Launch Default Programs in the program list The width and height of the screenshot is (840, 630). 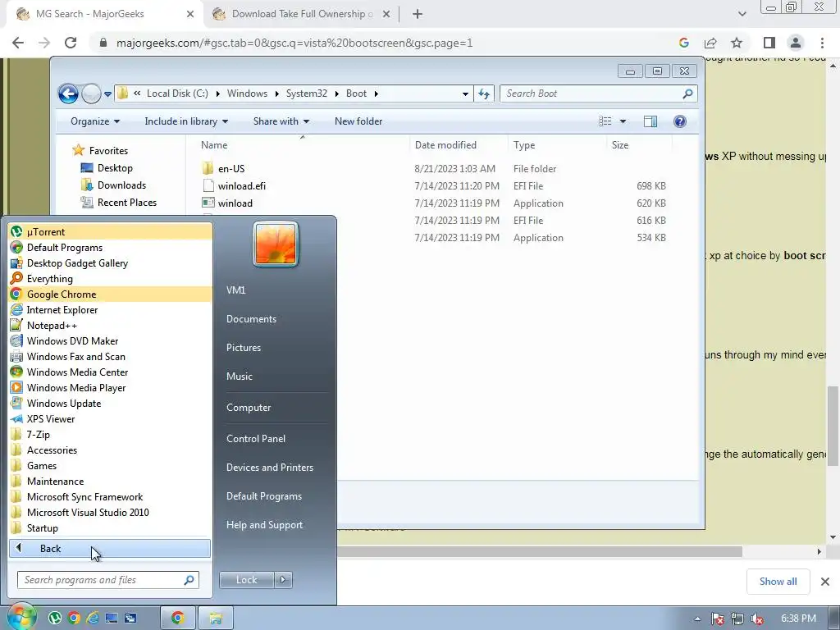coord(111,248)
